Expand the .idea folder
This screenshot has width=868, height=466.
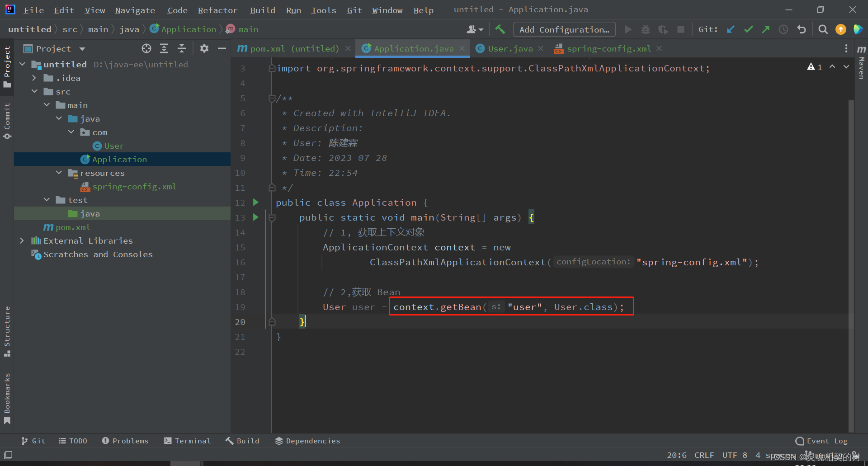(x=34, y=78)
